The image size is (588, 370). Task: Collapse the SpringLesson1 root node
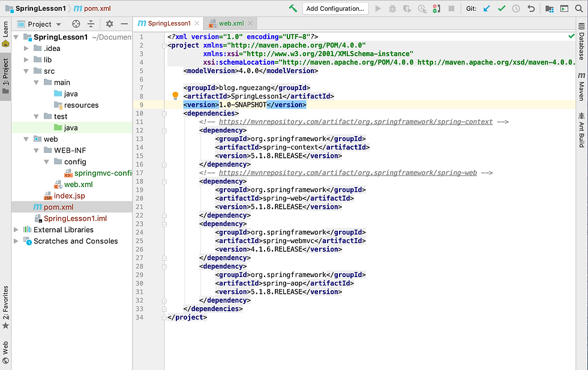click(16, 37)
